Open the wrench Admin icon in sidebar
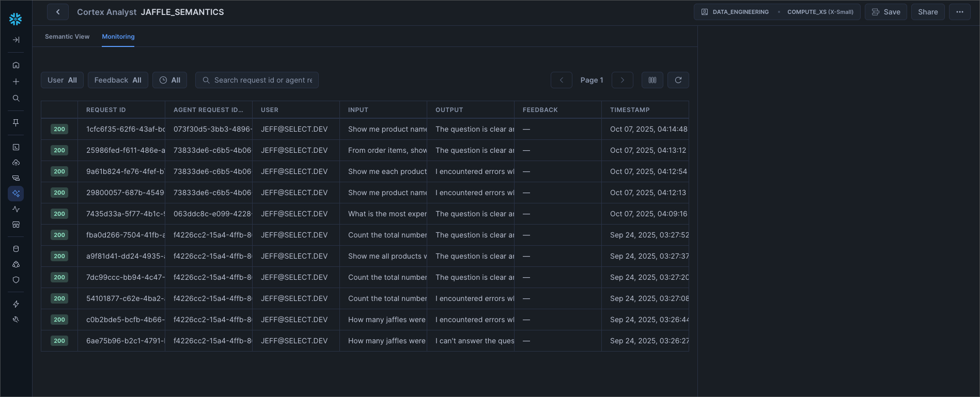This screenshot has width=980, height=397. click(x=16, y=320)
